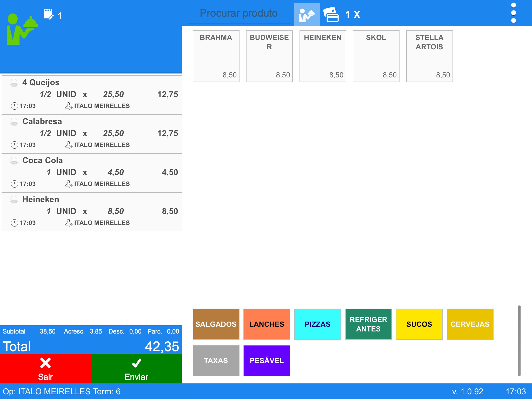Select the waiter service mode icon
Screen dimensions: 532x399
pyautogui.click(x=307, y=15)
